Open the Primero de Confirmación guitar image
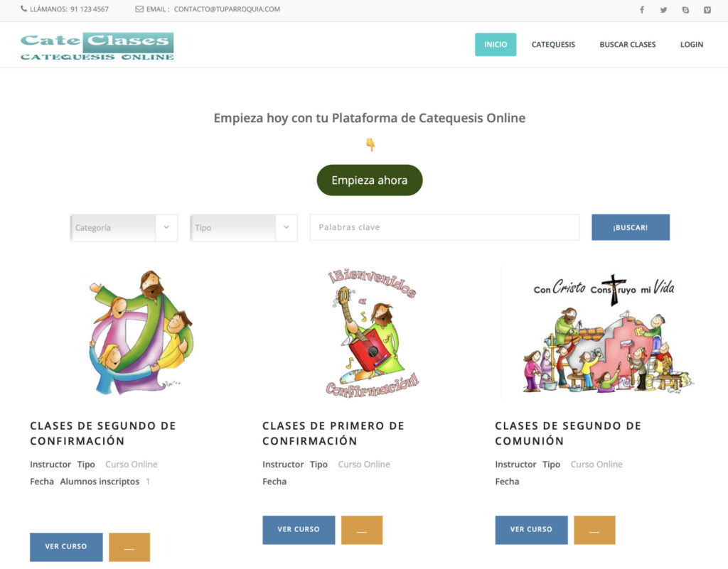The height and width of the screenshot is (569, 728). [x=373, y=333]
